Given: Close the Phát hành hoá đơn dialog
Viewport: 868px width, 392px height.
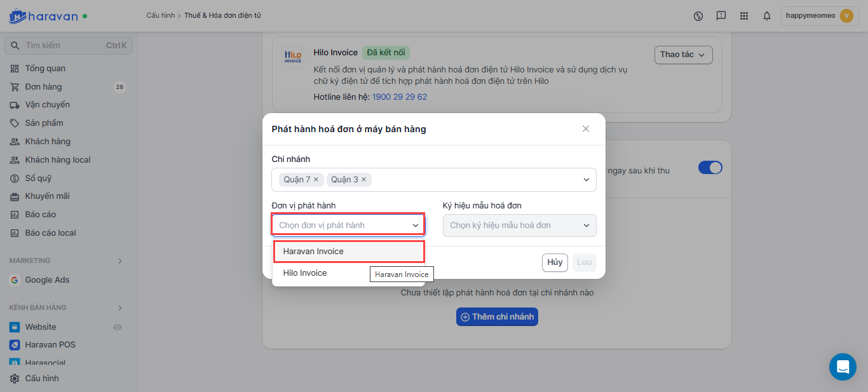Looking at the screenshot, I should (586, 129).
